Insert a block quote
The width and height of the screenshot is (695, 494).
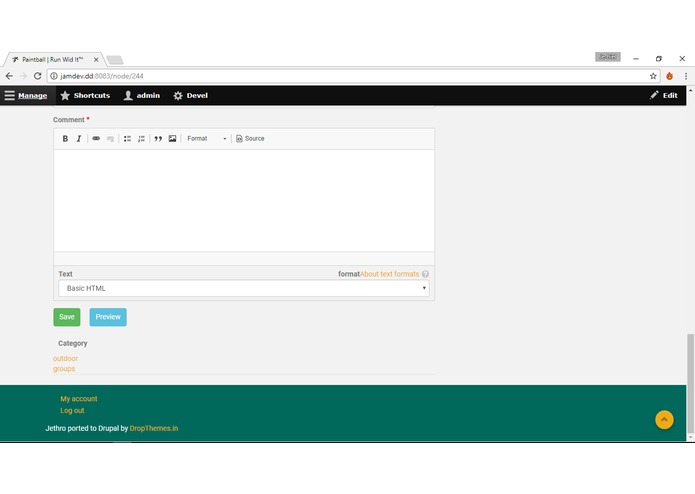click(x=158, y=139)
